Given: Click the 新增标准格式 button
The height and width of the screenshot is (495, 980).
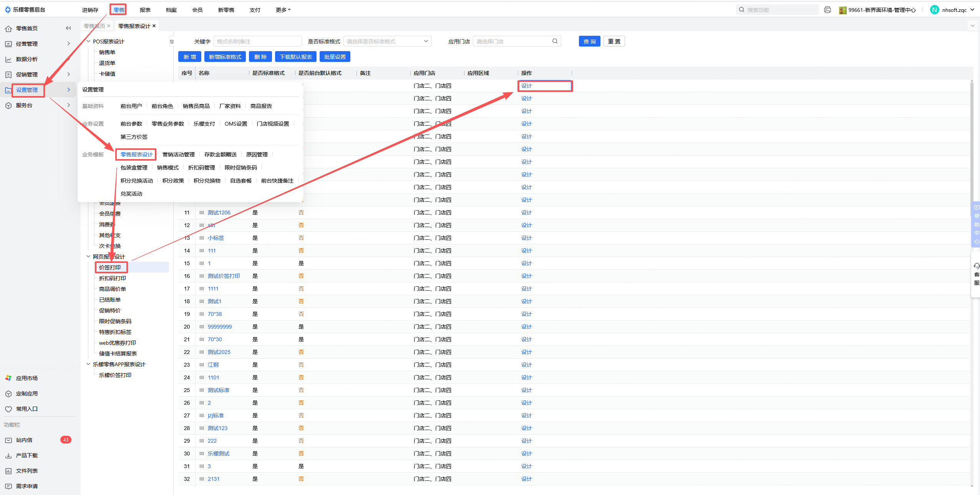Looking at the screenshot, I should (225, 57).
